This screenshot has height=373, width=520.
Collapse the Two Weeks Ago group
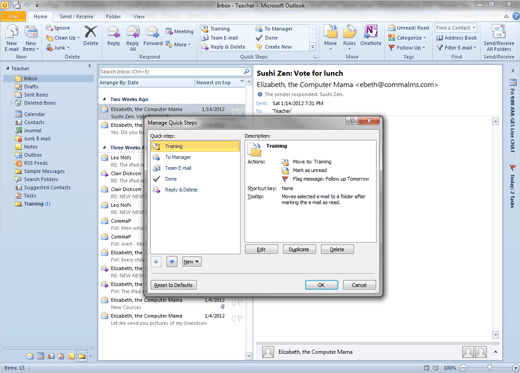pyautogui.click(x=104, y=99)
